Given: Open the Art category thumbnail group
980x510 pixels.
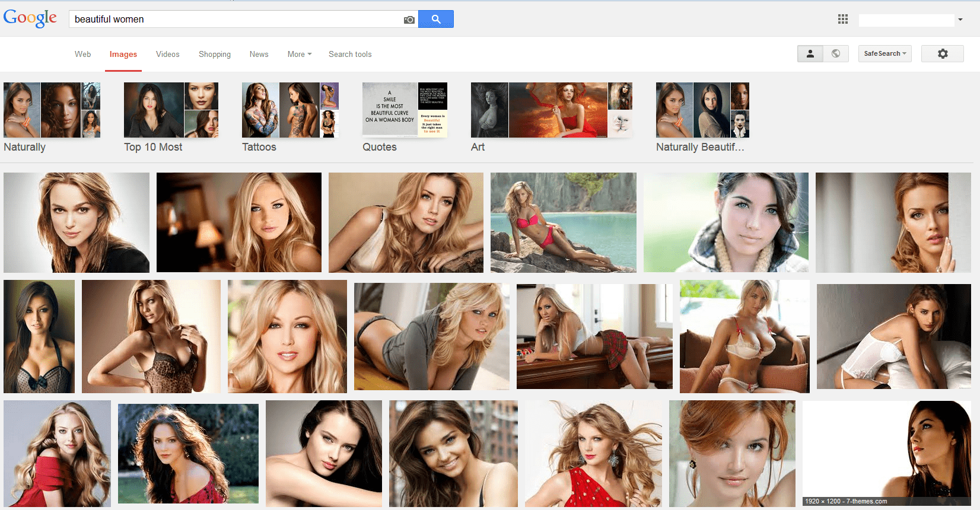Looking at the screenshot, I should [551, 110].
